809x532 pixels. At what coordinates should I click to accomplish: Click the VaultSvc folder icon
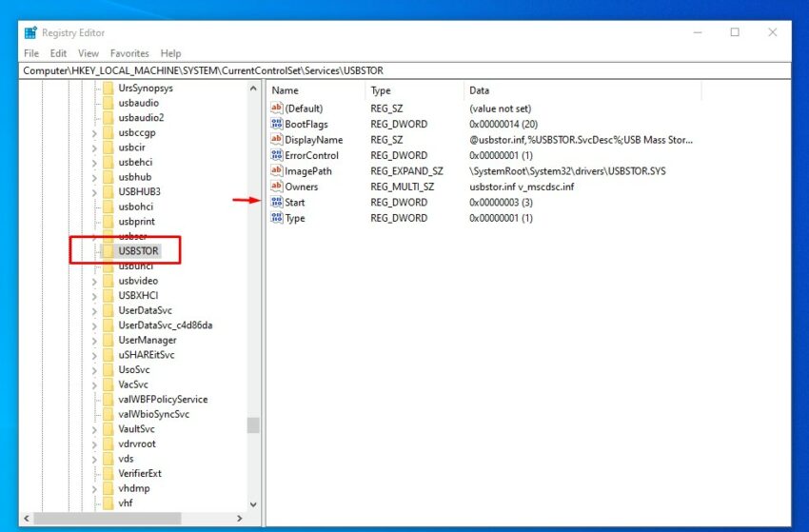click(x=108, y=429)
